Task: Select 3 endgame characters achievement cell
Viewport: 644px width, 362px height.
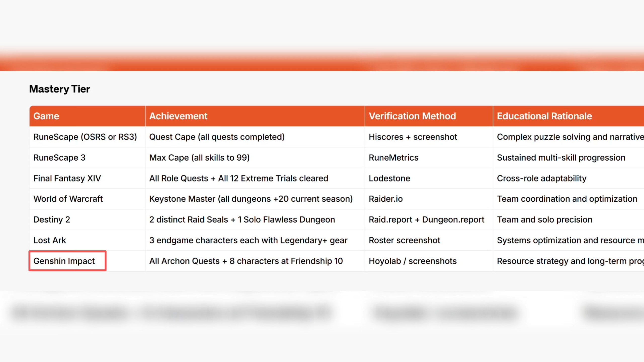Action: point(255,240)
